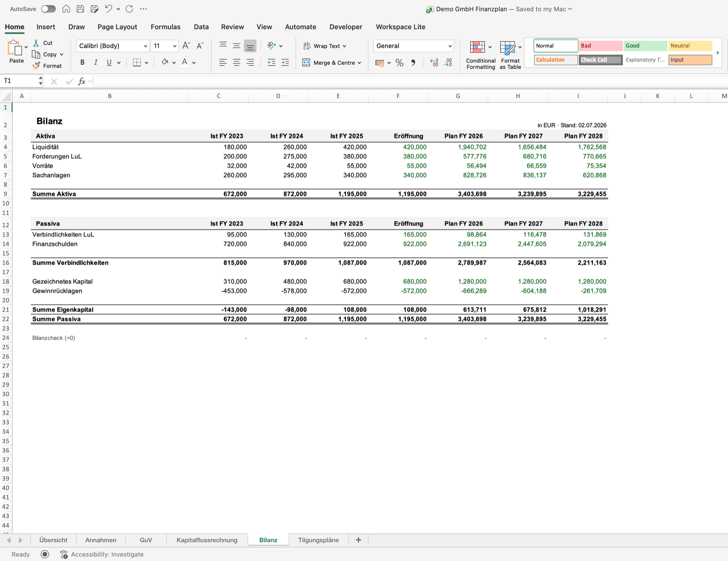
Task: Toggle Bold formatting
Action: [x=83, y=62]
